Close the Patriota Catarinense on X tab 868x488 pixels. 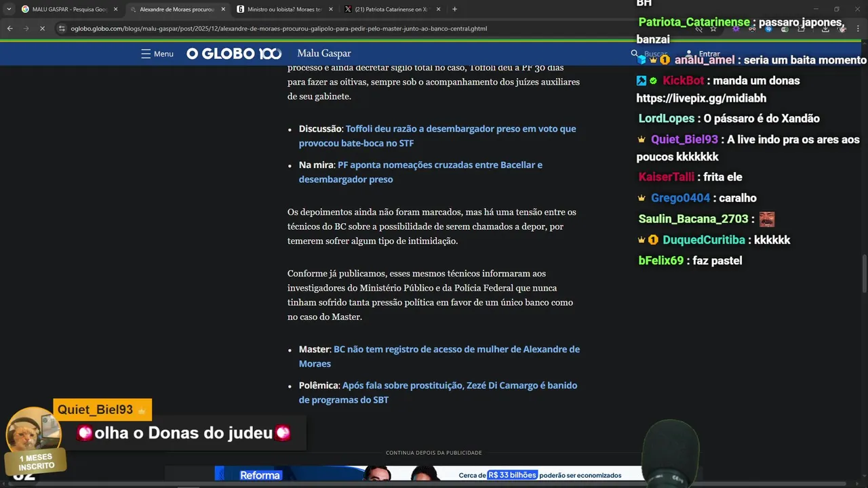pos(439,9)
